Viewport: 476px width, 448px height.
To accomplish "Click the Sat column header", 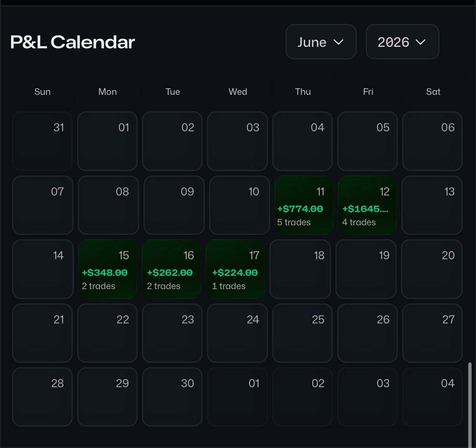I will coord(433,92).
